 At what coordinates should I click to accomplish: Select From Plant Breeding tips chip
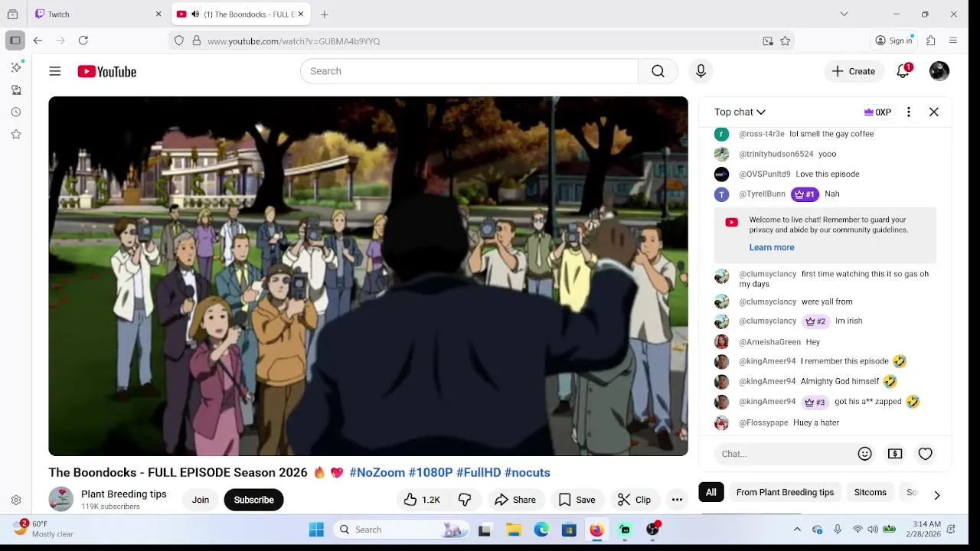785,492
